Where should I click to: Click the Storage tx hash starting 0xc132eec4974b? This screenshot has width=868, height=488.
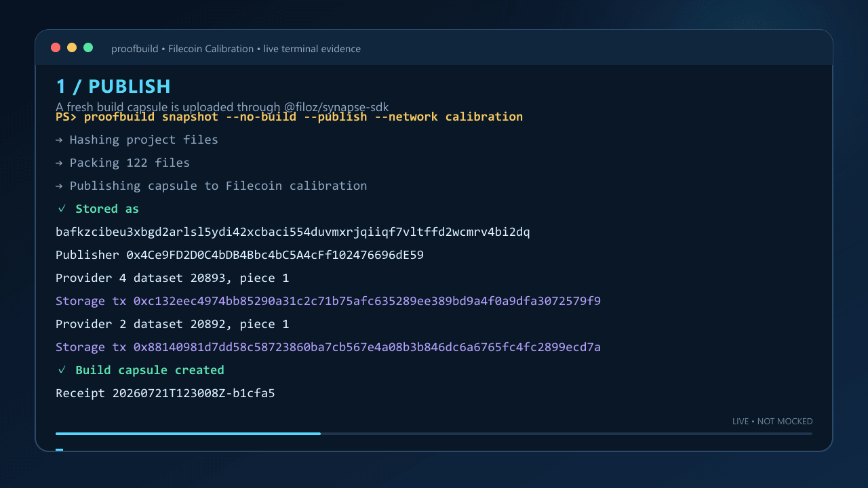coord(328,301)
